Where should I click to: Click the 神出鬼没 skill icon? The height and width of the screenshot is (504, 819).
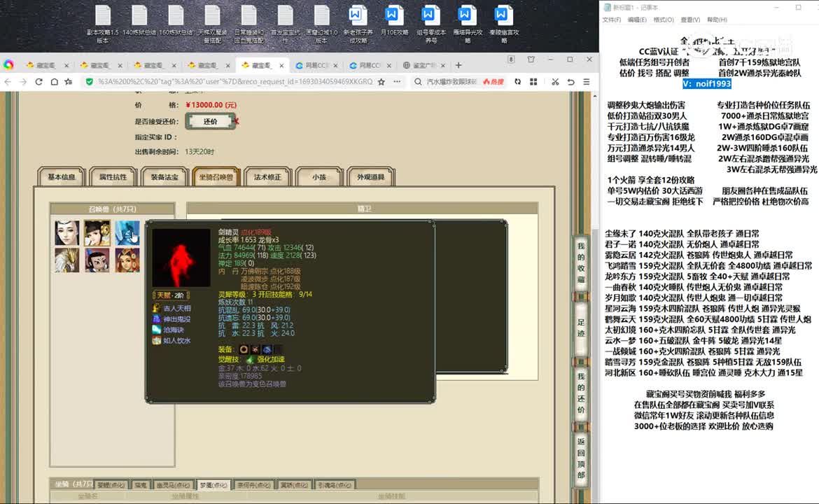tap(156, 318)
